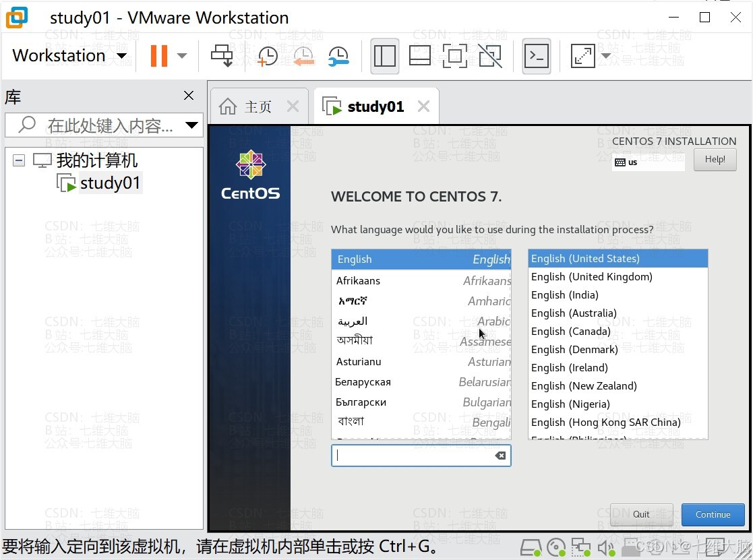This screenshot has height=560, width=753.
Task: Choose English (Denmark) locale
Action: [618, 350]
